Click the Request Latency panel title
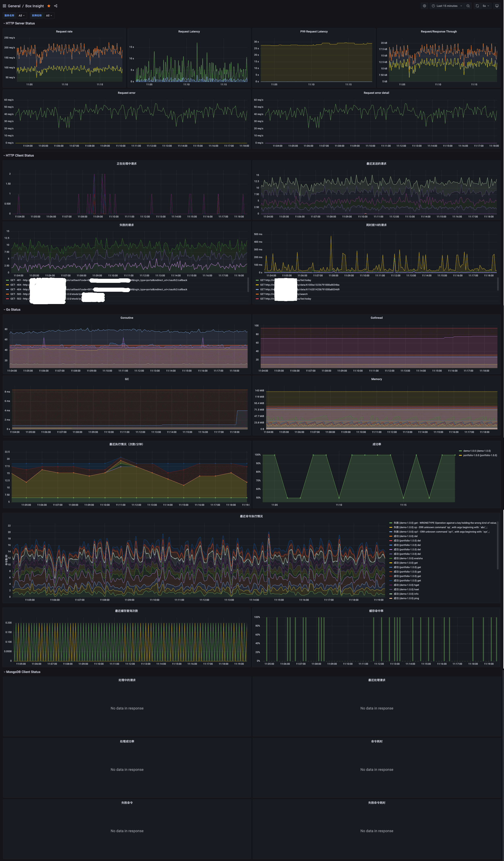Viewport: 504px width, 861px height. pos(189,31)
